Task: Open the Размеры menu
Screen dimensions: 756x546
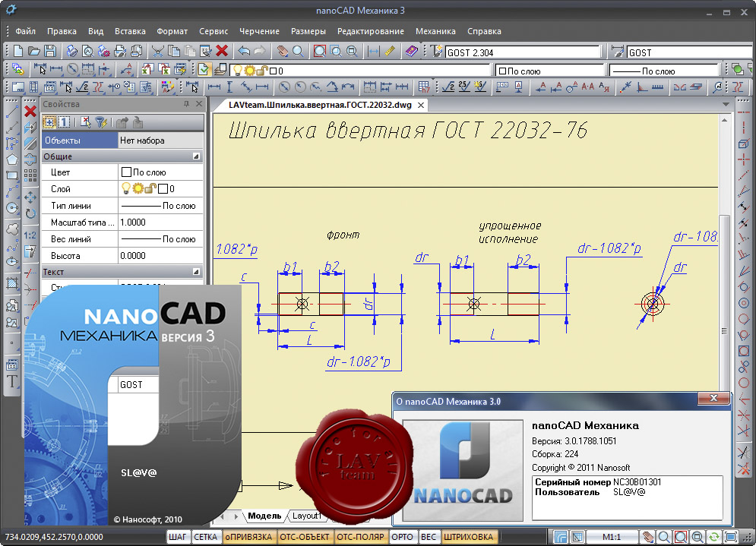Action: tap(308, 31)
